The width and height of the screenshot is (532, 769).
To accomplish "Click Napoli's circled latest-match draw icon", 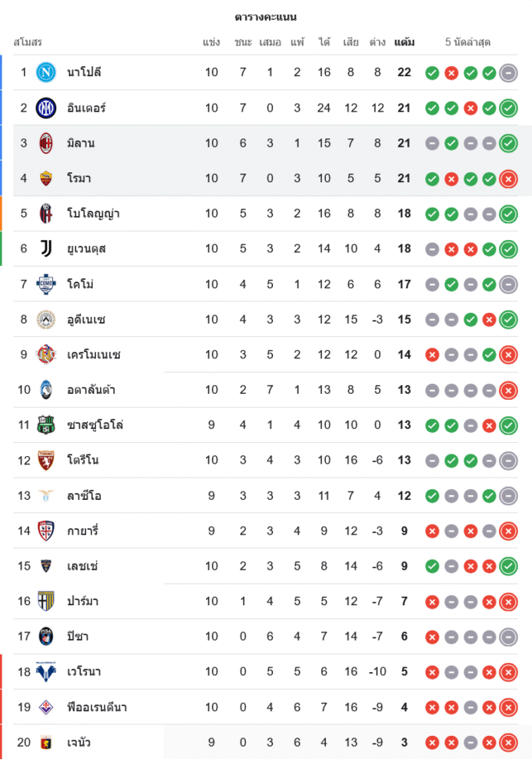I will 508,73.
